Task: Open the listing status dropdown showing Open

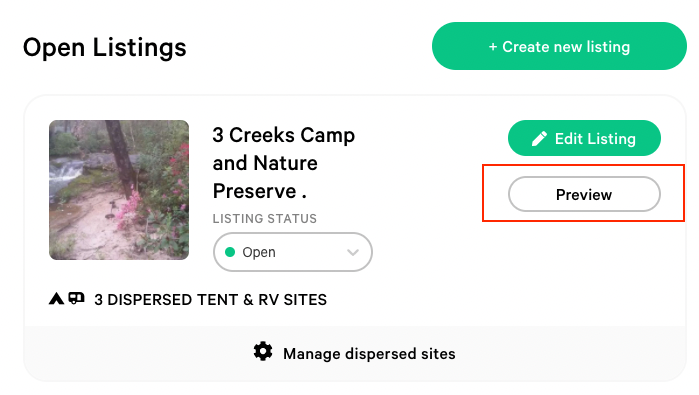Action: 293,252
